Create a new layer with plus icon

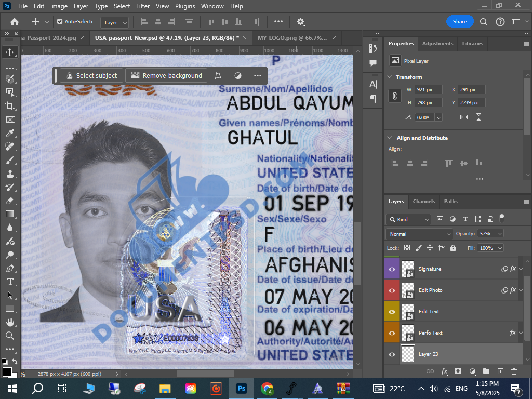[500, 371]
